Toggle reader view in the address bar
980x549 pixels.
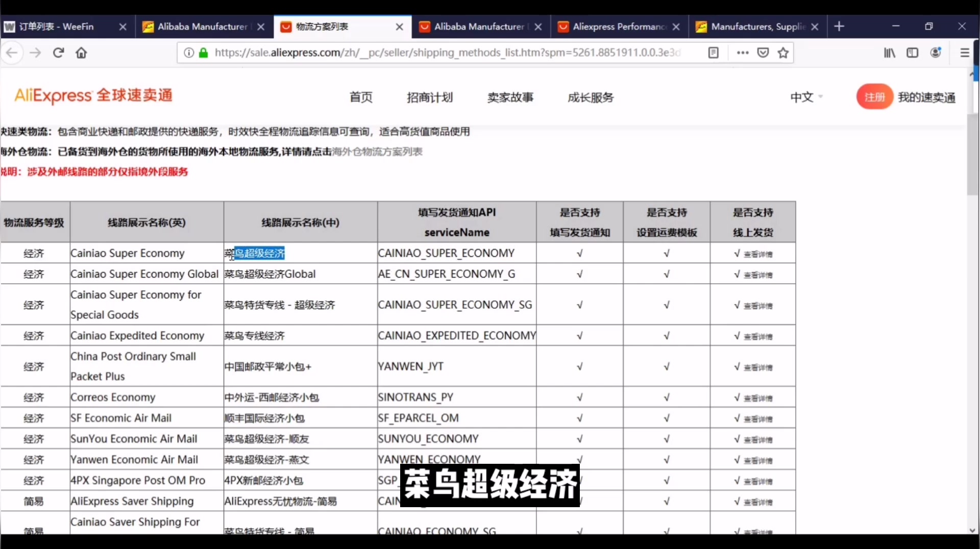[714, 53]
